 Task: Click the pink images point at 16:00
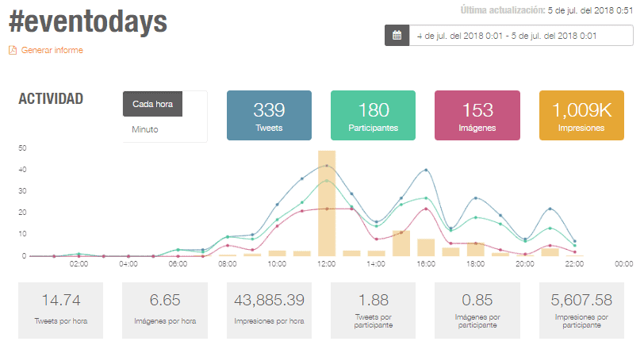[426, 209]
